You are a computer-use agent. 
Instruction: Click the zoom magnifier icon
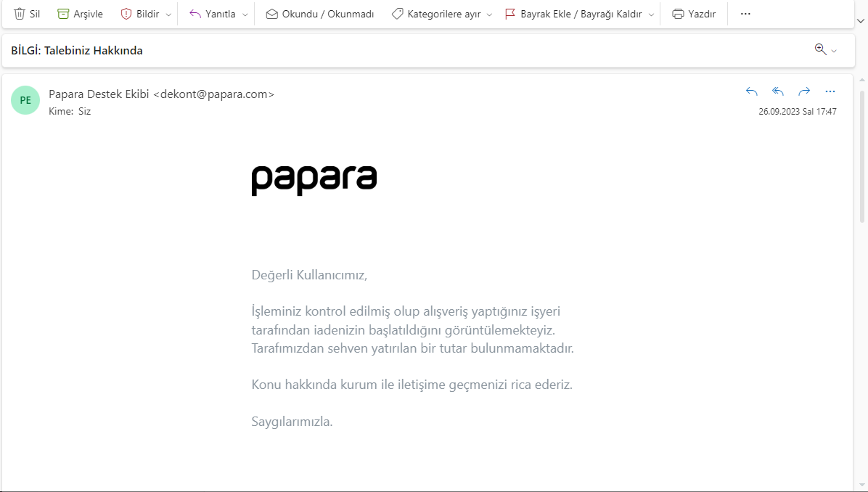pyautogui.click(x=820, y=49)
